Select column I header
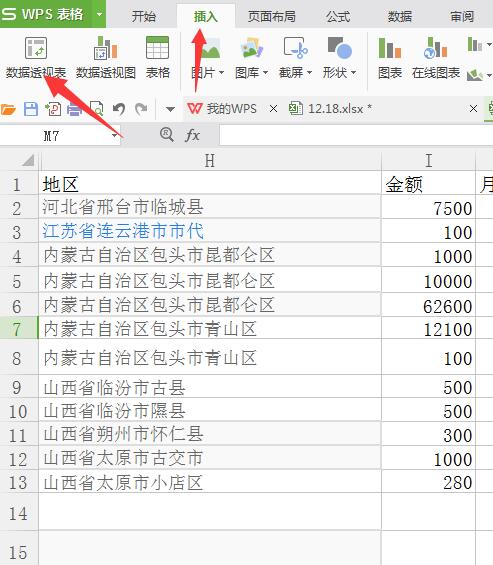This screenshot has width=493, height=565. pos(428,161)
